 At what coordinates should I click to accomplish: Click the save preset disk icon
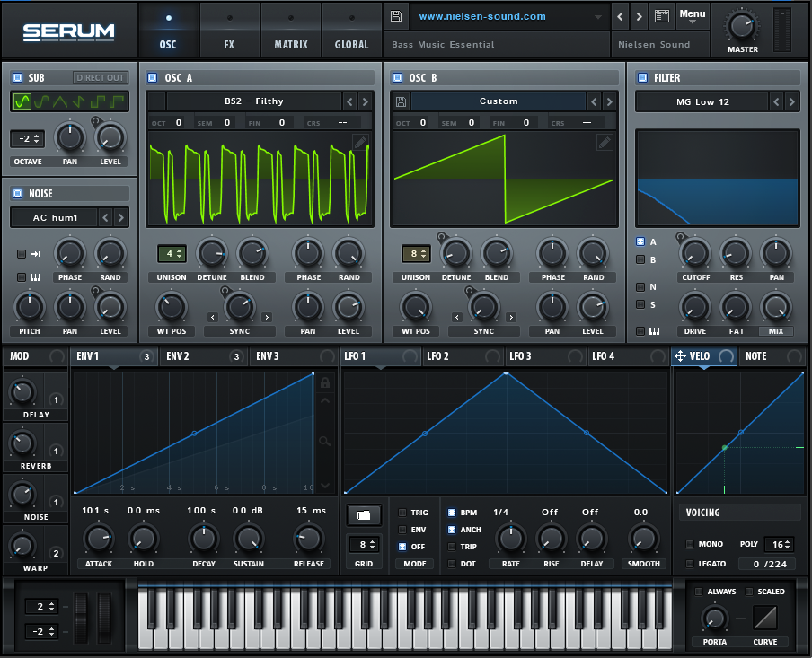point(394,15)
